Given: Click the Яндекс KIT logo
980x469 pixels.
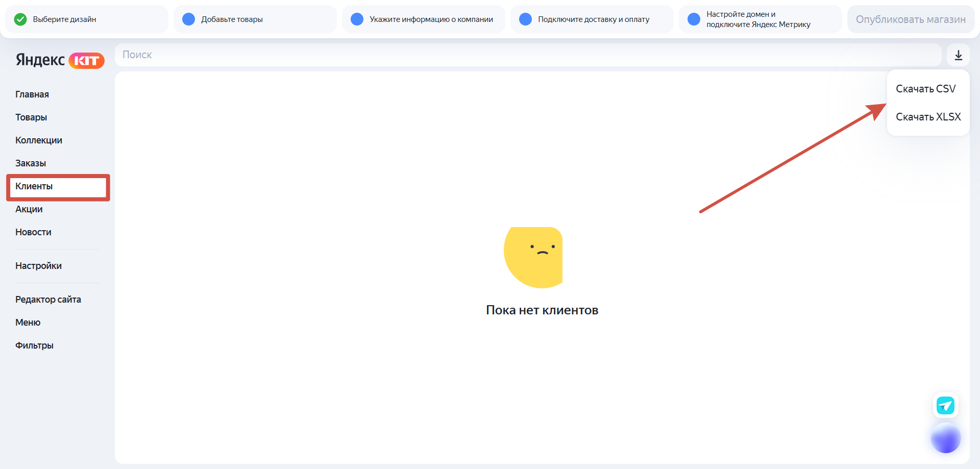Looking at the screenshot, I should 60,60.
